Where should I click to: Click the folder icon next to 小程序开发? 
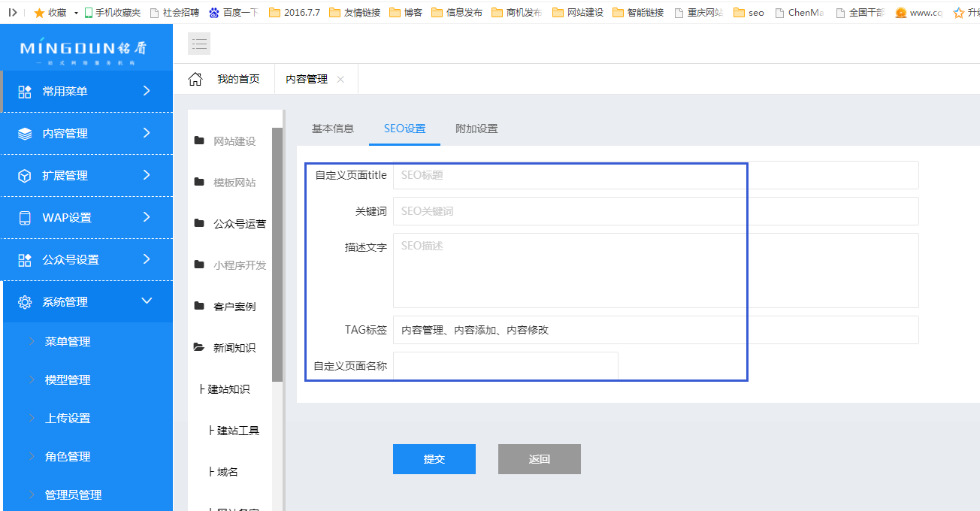click(x=199, y=265)
